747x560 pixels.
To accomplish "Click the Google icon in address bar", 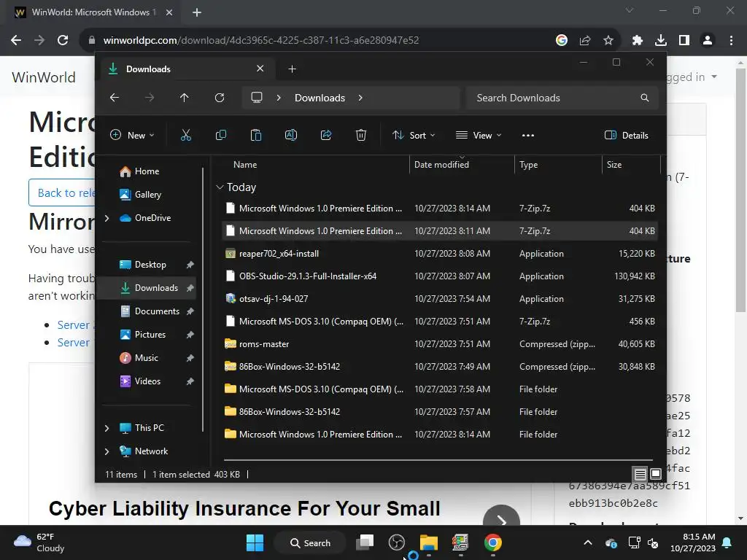I will [562, 40].
